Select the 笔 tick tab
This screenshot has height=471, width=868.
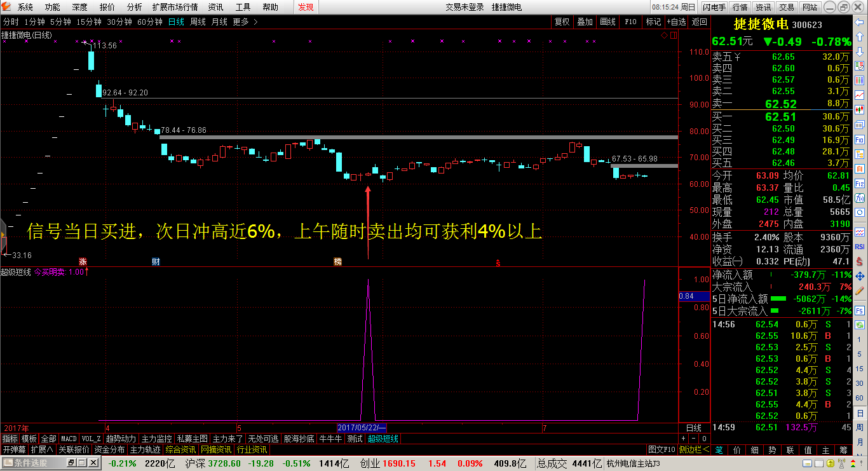719,449
